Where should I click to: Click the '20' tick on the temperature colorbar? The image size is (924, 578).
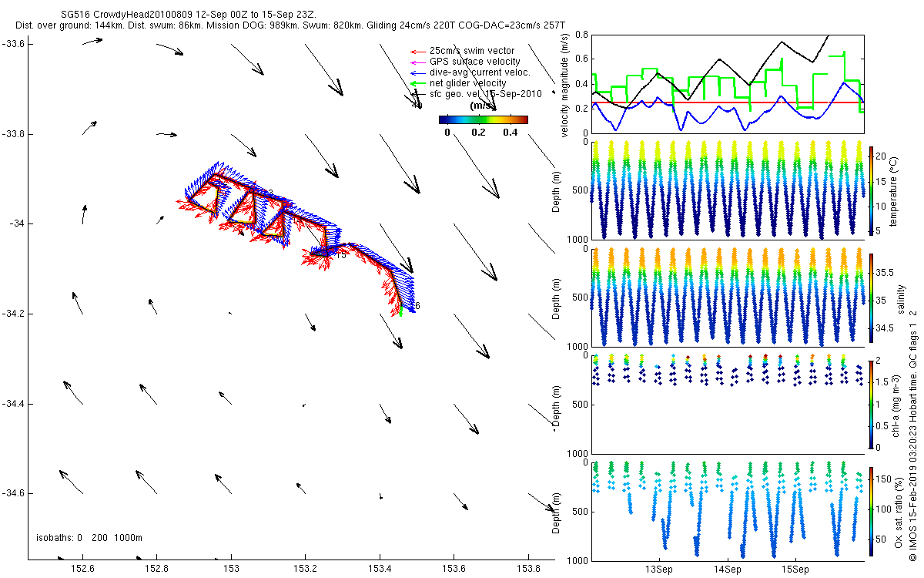(x=882, y=156)
